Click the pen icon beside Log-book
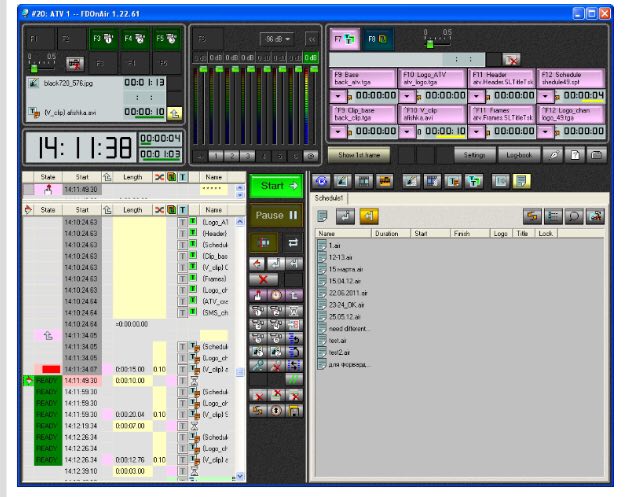 (x=555, y=155)
